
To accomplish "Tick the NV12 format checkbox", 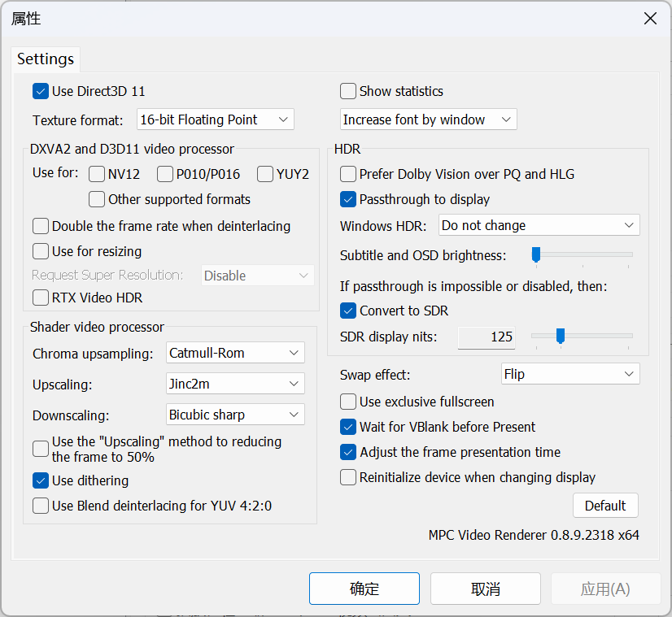I will tap(97, 173).
